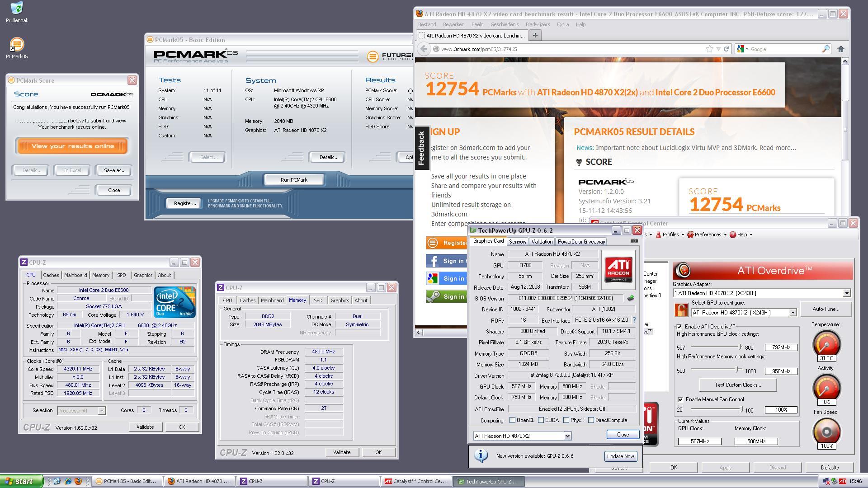Screen dimensions: 868x488
Task: Toggle the PhysX checkbox in GPU-Z
Action: (566, 420)
